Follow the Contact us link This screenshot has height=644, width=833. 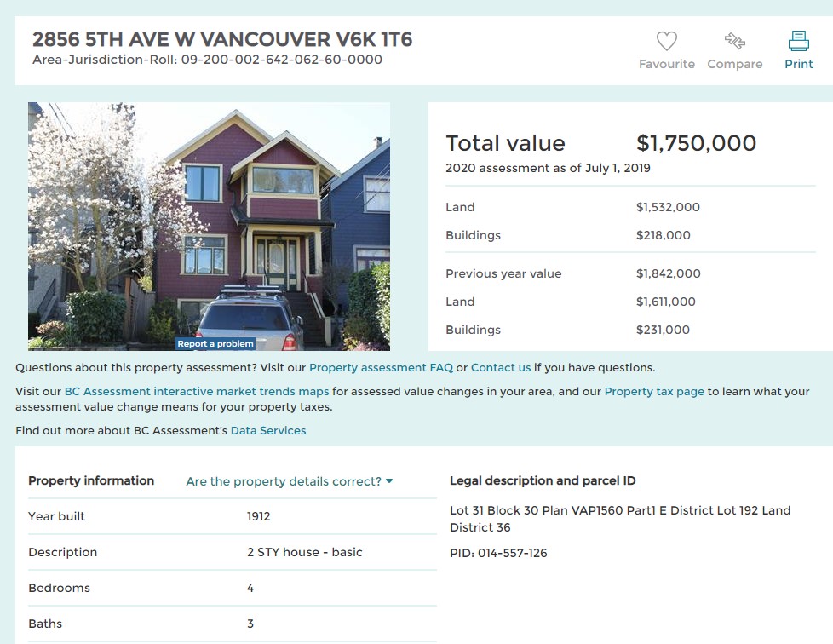point(501,368)
